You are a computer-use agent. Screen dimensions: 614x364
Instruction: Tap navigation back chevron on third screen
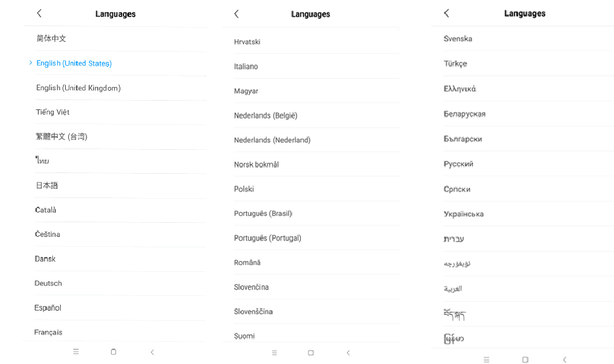[565, 360]
